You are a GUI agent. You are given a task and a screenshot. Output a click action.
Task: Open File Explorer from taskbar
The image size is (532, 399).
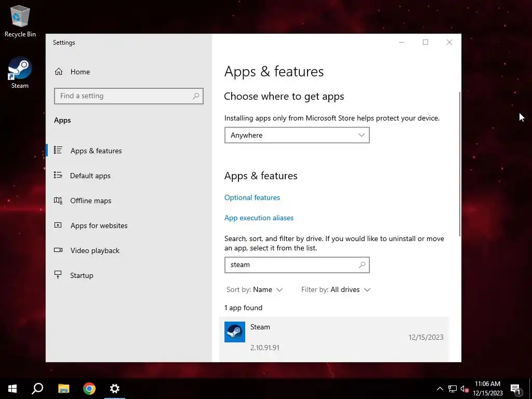(63, 389)
